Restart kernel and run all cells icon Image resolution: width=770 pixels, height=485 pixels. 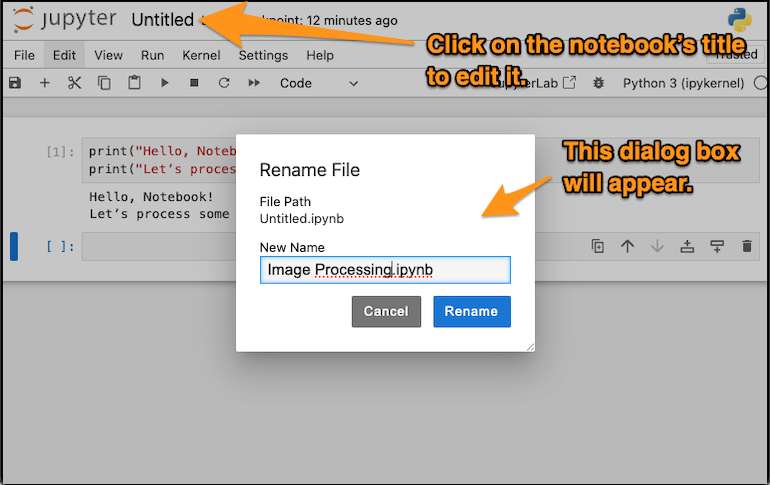pyautogui.click(x=254, y=82)
